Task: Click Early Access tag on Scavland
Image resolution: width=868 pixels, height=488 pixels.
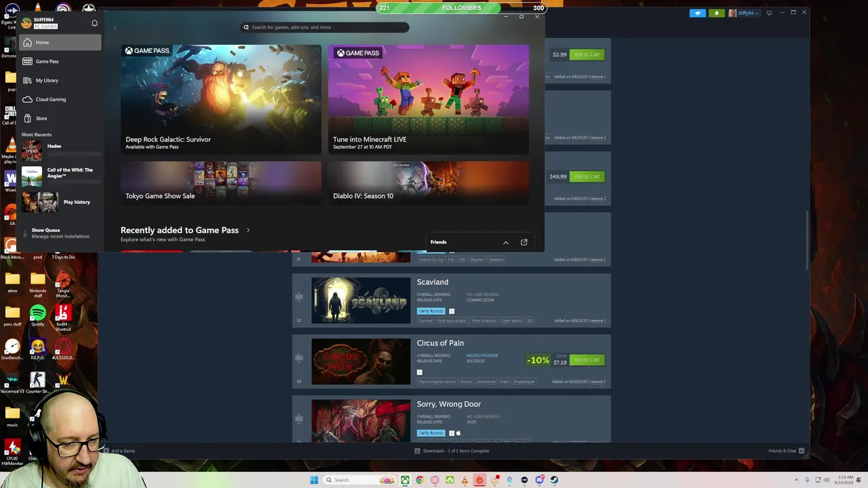Action: tap(431, 311)
